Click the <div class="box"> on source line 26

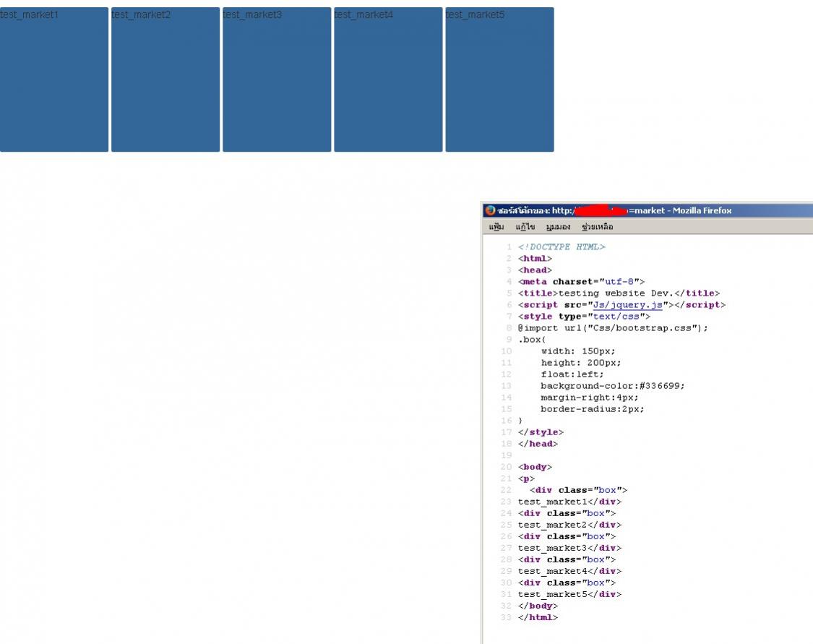coord(567,536)
